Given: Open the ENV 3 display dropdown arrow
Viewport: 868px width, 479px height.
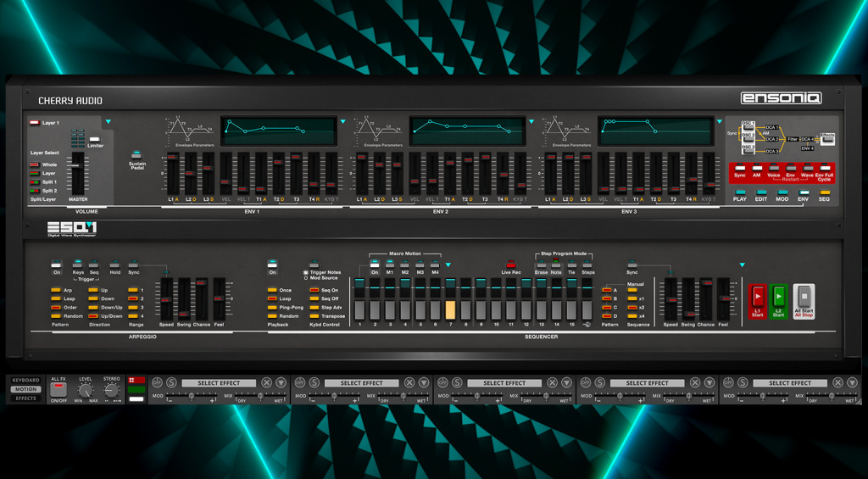Looking at the screenshot, I should 720,122.
